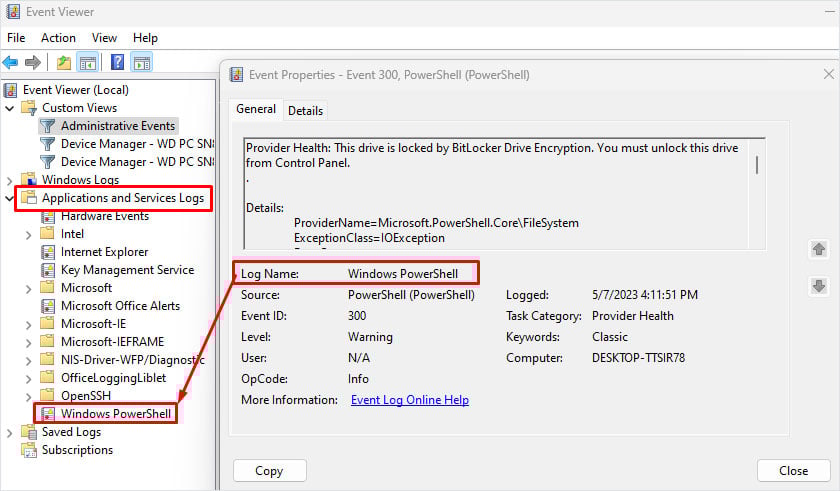This screenshot has width=840, height=491.
Task: Click the Custom Views folder icon
Action: pyautogui.click(x=29, y=108)
